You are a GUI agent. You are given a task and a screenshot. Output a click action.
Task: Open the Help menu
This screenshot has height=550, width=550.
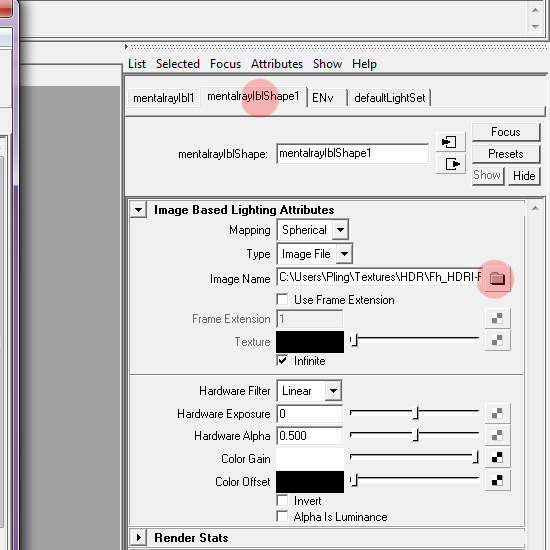(364, 64)
